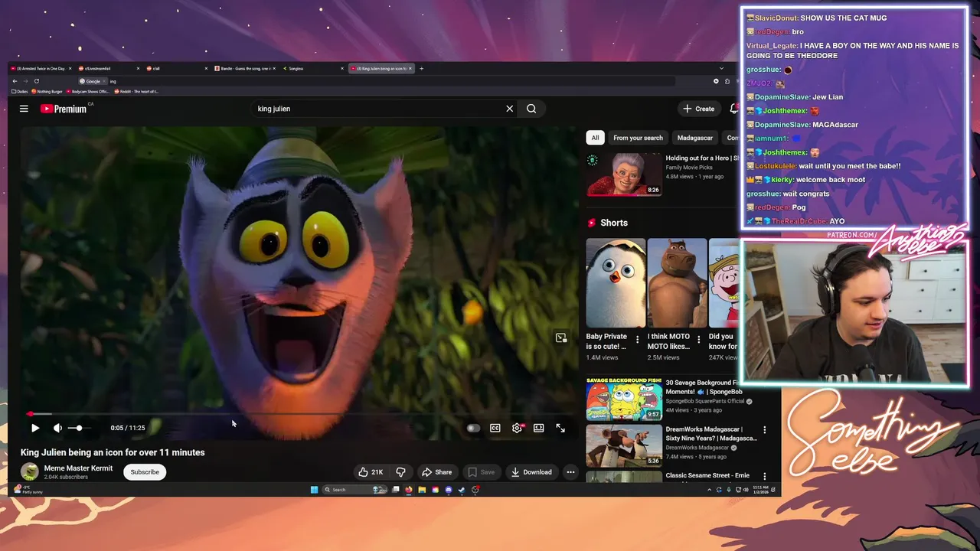The width and height of the screenshot is (980, 551).
Task: Open options for MOTO MOTO short
Action: point(698,340)
